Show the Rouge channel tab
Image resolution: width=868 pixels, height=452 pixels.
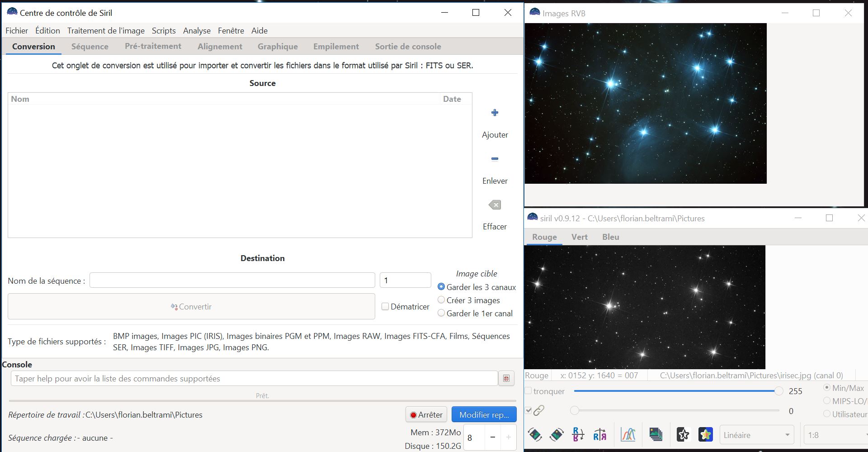pos(544,237)
